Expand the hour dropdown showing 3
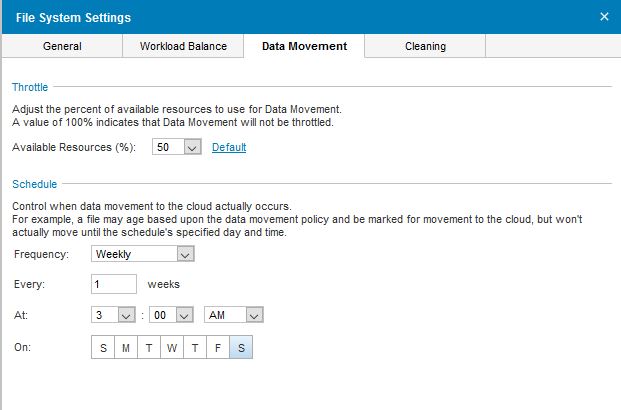621x410 pixels. [126, 315]
